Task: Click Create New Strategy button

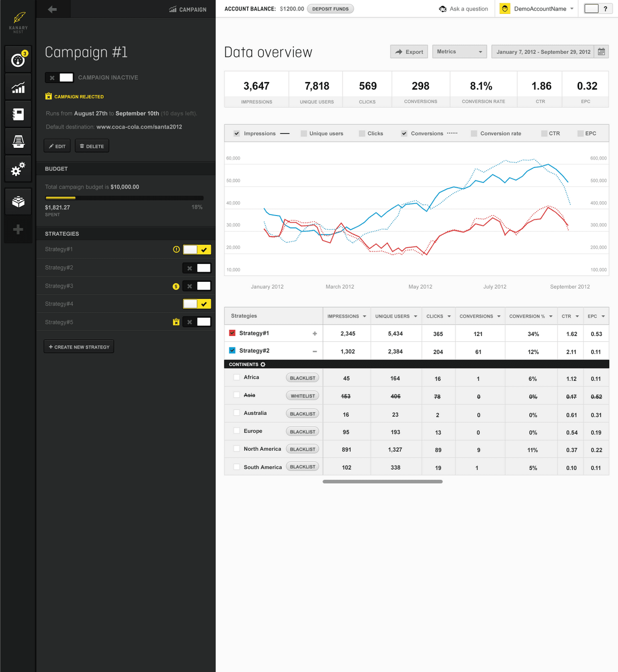Action: click(79, 347)
